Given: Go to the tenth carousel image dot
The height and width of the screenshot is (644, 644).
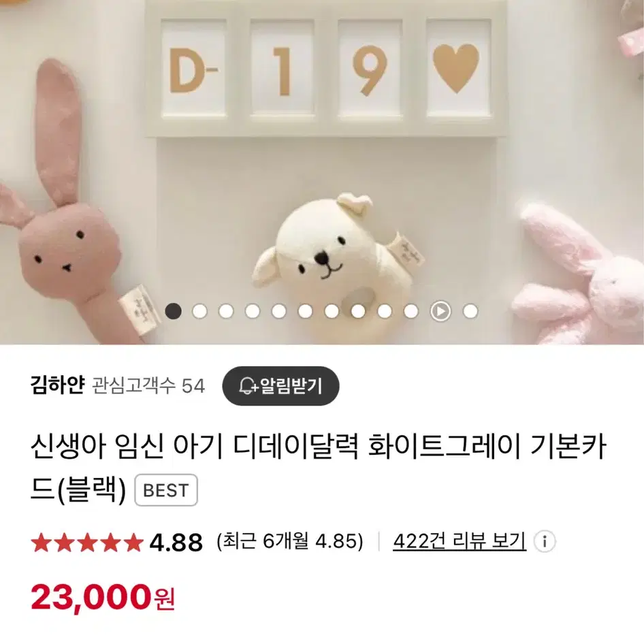Looking at the screenshot, I should point(410,311).
